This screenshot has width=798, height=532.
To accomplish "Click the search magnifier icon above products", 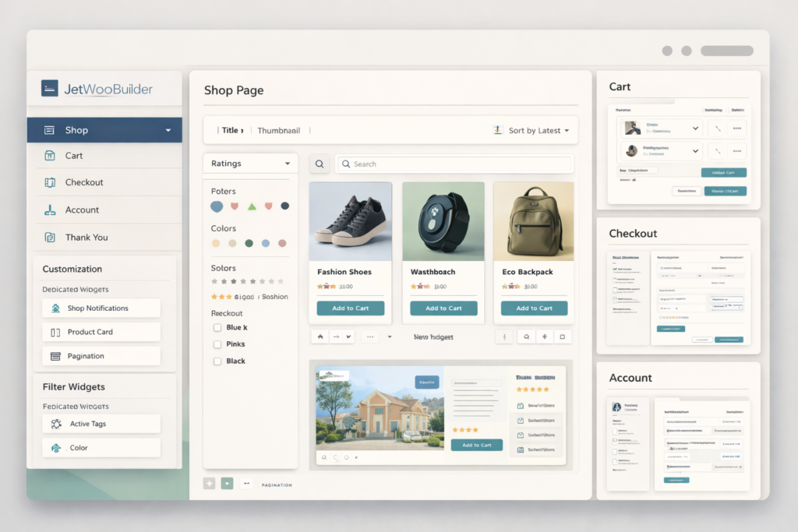I will coord(320,164).
